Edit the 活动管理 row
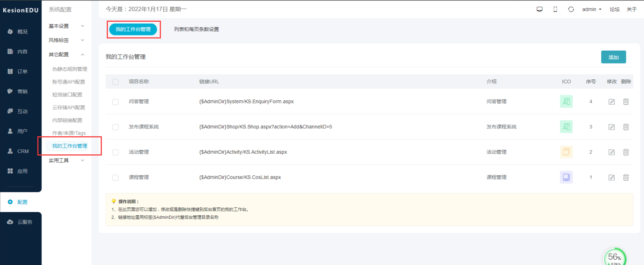Viewport: 644px width, 265px height. pos(612,152)
